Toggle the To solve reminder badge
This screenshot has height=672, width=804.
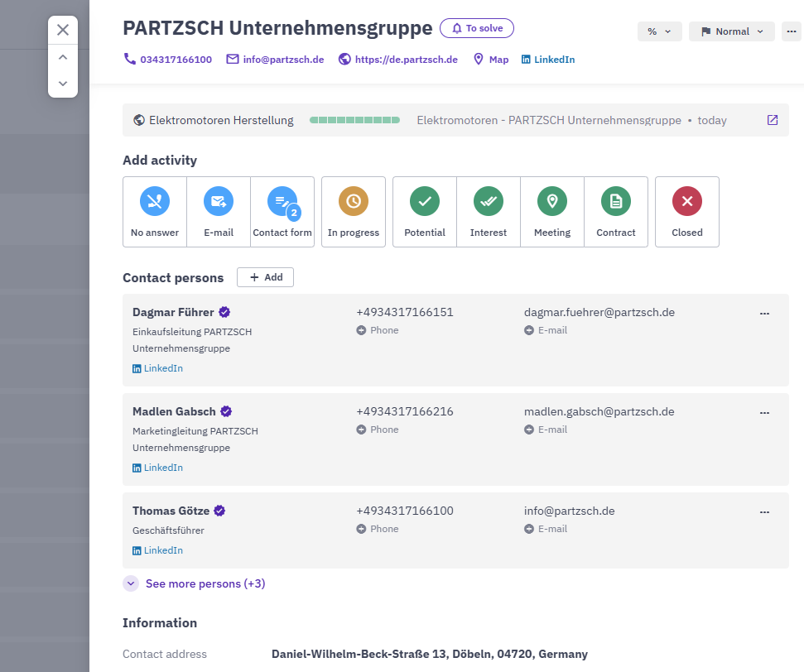click(477, 28)
